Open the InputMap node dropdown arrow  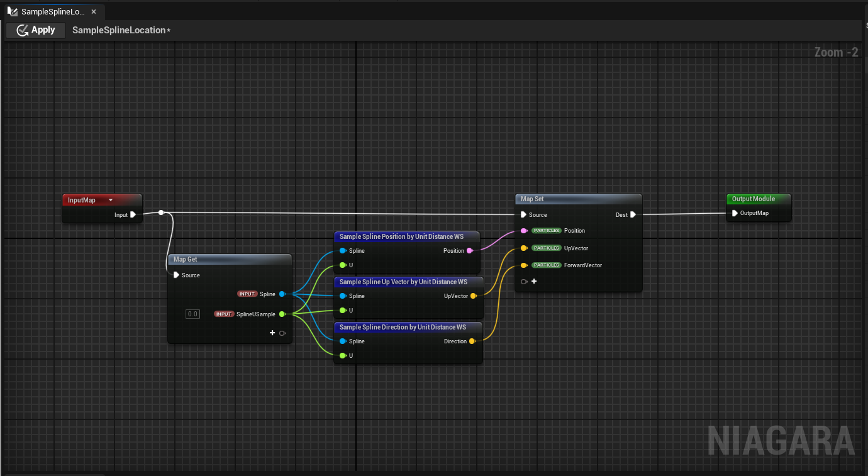coord(111,200)
